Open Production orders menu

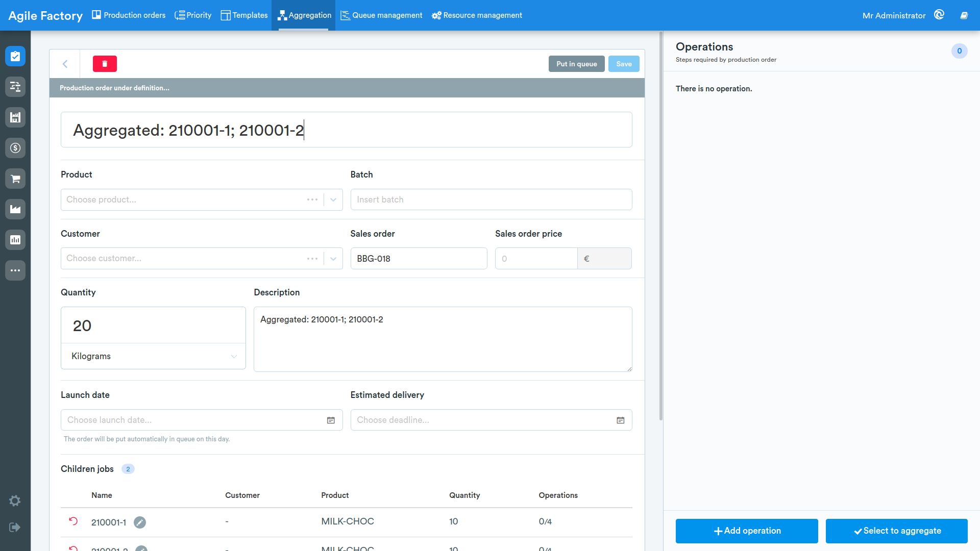click(x=129, y=15)
